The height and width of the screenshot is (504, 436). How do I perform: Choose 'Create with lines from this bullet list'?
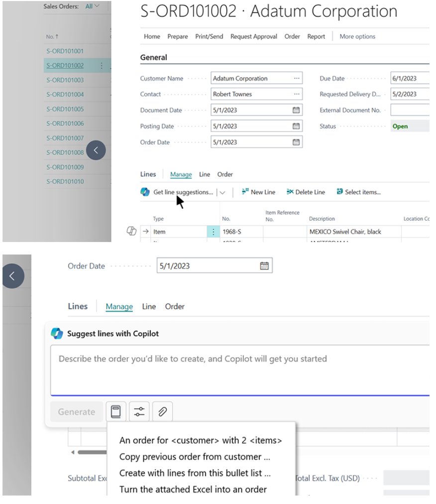click(x=195, y=473)
